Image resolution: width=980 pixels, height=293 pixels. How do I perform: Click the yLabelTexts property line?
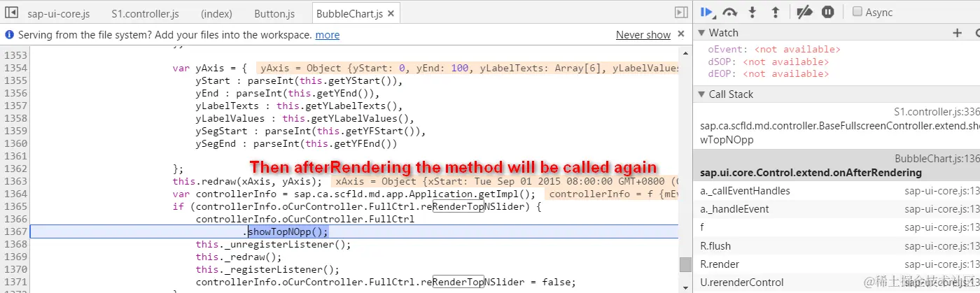pos(300,106)
